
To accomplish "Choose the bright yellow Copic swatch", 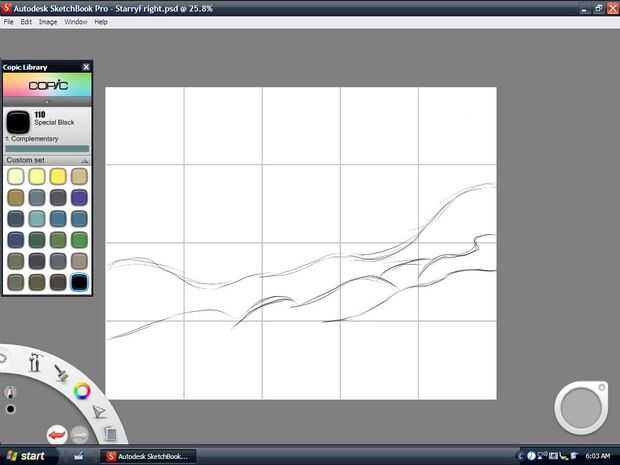I will pos(58,176).
